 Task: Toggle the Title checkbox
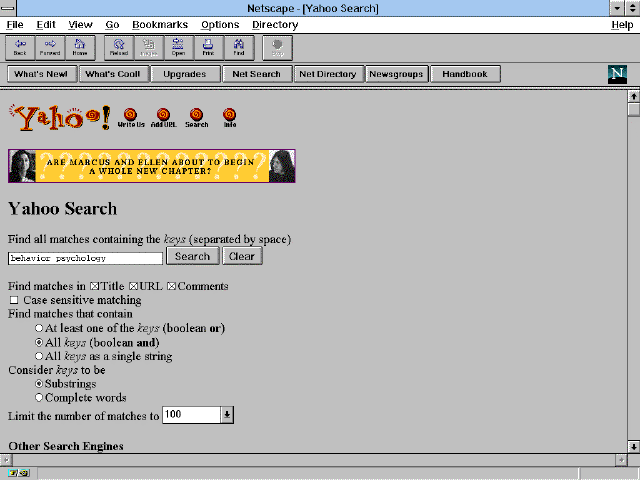coord(94,287)
